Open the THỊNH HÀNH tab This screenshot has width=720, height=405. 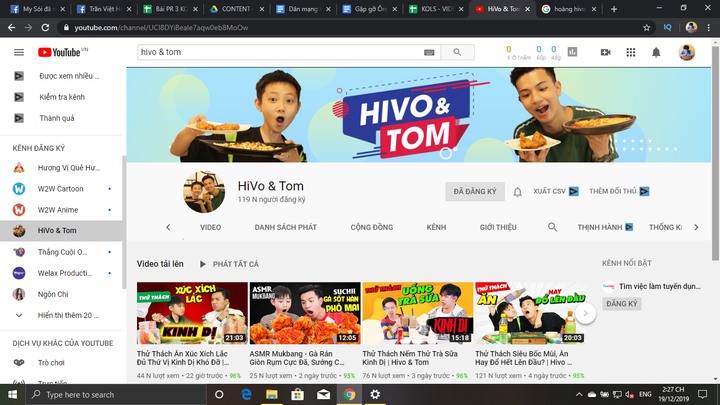click(605, 227)
